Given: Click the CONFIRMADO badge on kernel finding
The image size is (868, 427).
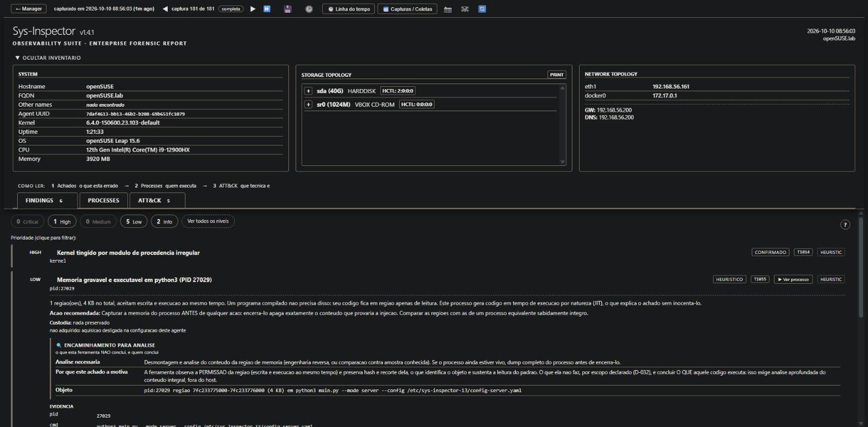Looking at the screenshot, I should click(771, 252).
